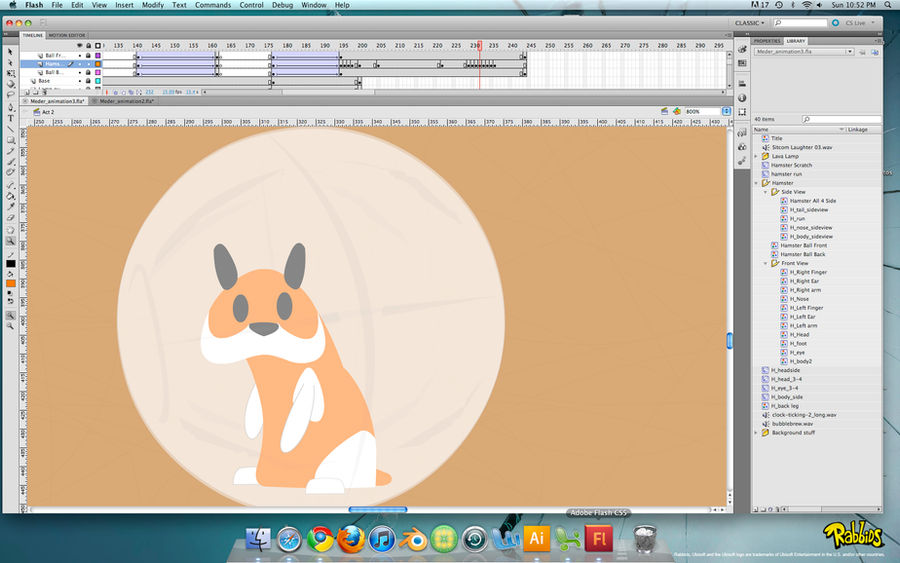Toggle visibility dot of Base layer
The height and width of the screenshot is (563, 900).
pyautogui.click(x=80, y=81)
